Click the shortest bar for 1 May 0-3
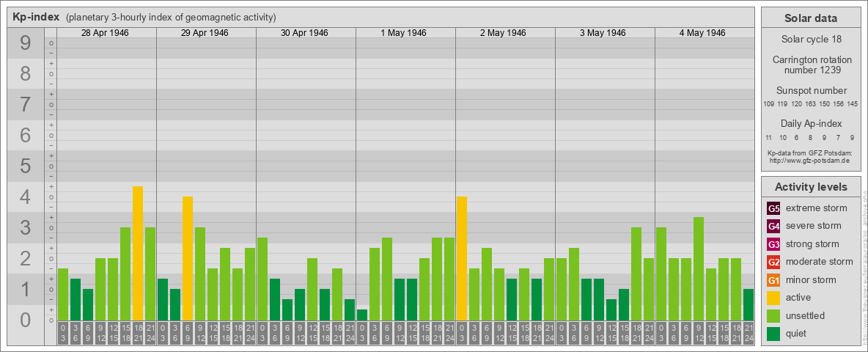 point(362,315)
